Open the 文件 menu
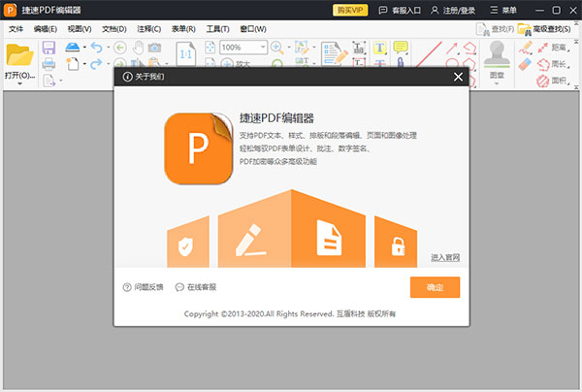This screenshot has height=392, width=582. (16, 29)
